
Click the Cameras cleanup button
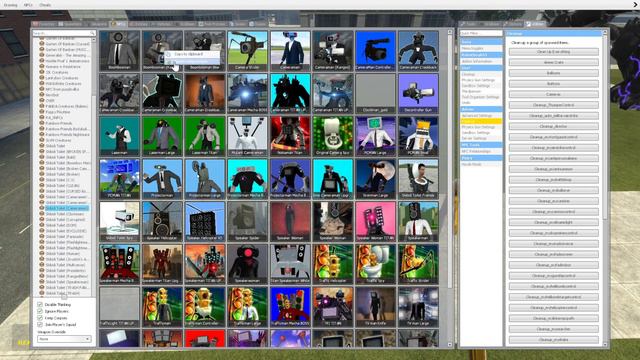coord(553,94)
